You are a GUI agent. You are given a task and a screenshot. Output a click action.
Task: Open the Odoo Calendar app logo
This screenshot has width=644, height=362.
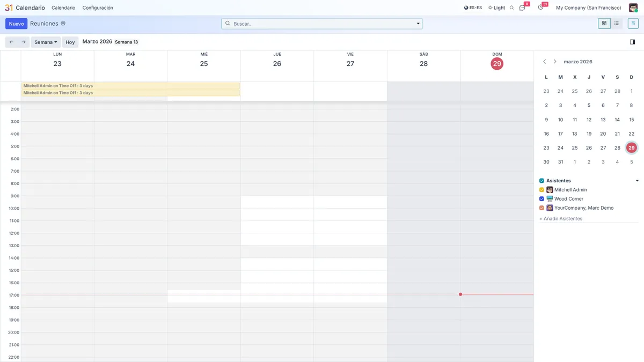pos(8,7)
